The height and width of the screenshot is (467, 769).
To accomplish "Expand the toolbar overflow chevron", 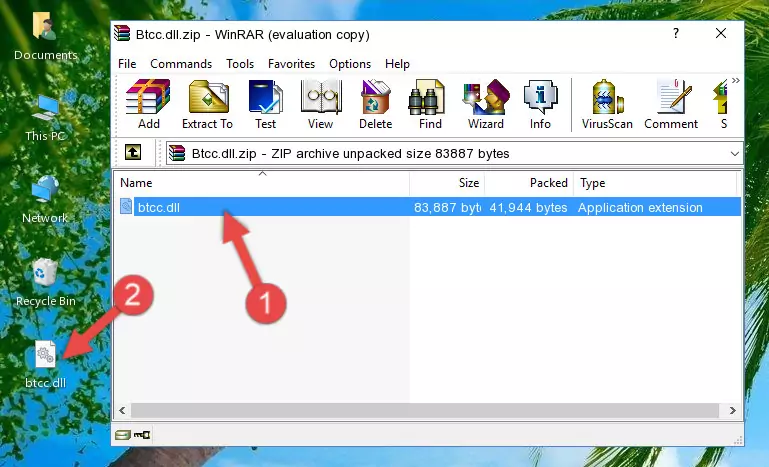I will pyautogui.click(x=735, y=81).
